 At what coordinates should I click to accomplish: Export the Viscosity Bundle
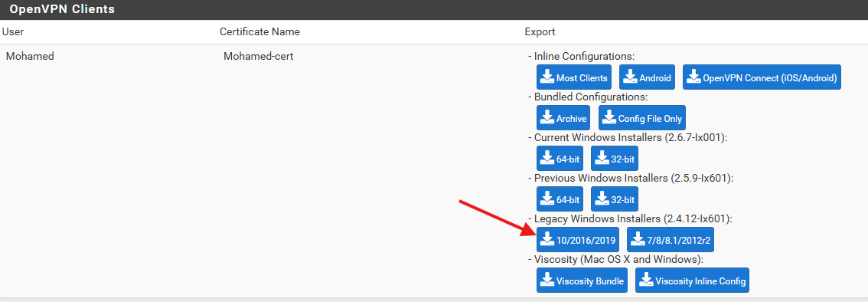(x=582, y=281)
